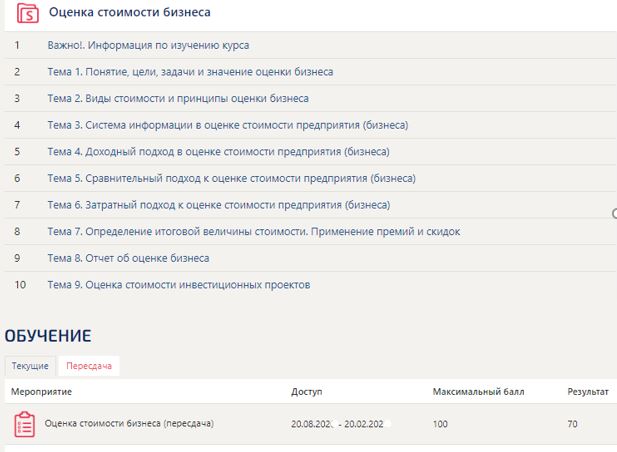Select Тема 4 'Доходный подход' topic

pos(218,152)
